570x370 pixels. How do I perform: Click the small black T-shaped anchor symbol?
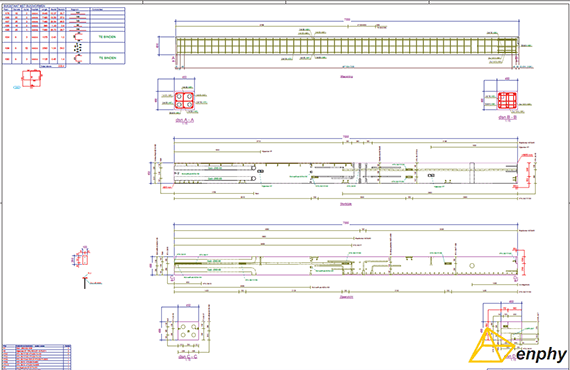[85, 282]
